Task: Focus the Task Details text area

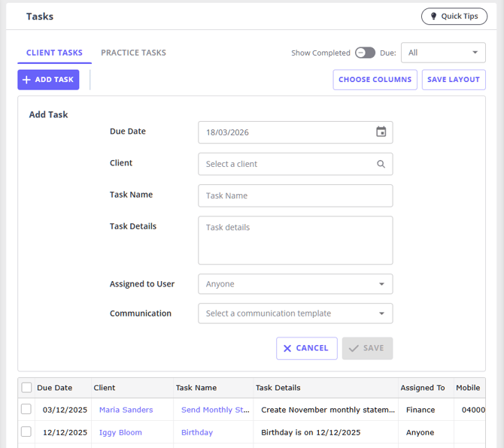Action: point(295,241)
